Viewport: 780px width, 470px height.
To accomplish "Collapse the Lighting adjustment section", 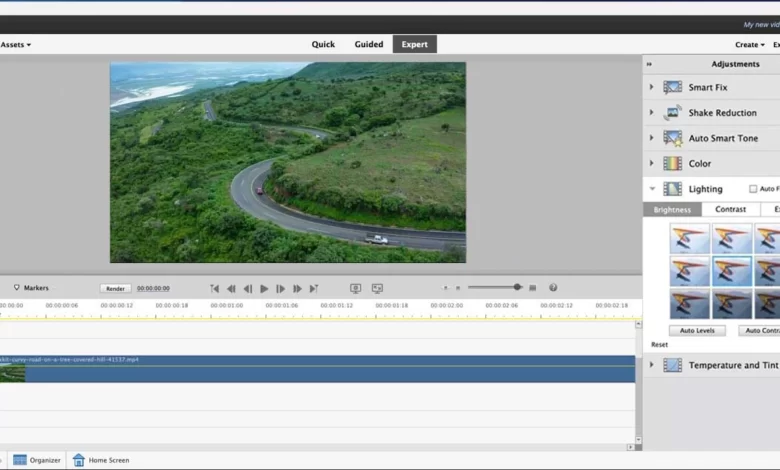I will click(x=652, y=189).
